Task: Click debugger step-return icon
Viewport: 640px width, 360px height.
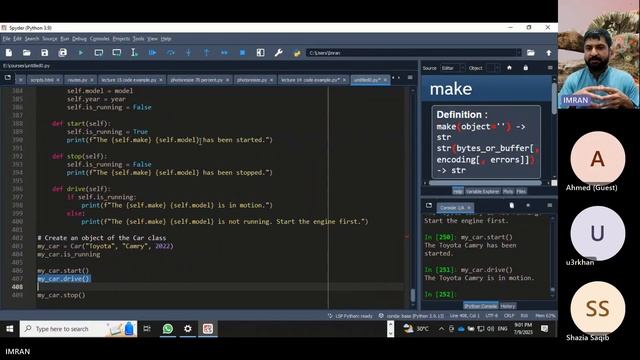Action: 206,53
